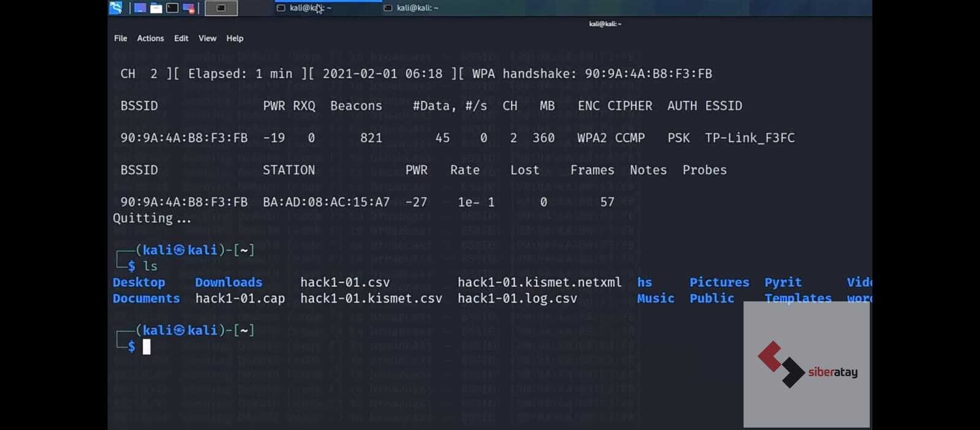Click file hack1-01.csv
Image resolution: width=980 pixels, height=430 pixels.
click(x=345, y=282)
